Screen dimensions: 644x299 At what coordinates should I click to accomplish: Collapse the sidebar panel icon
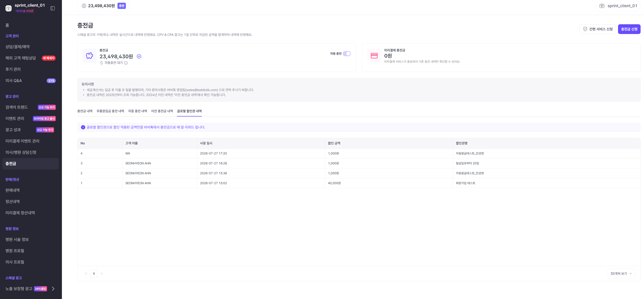pos(52,8)
